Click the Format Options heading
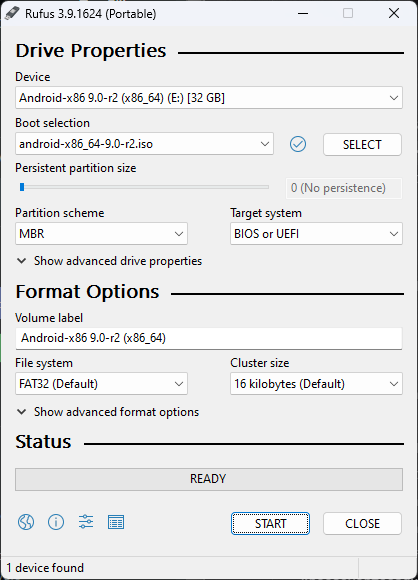This screenshot has height=580, width=418. 87,292
